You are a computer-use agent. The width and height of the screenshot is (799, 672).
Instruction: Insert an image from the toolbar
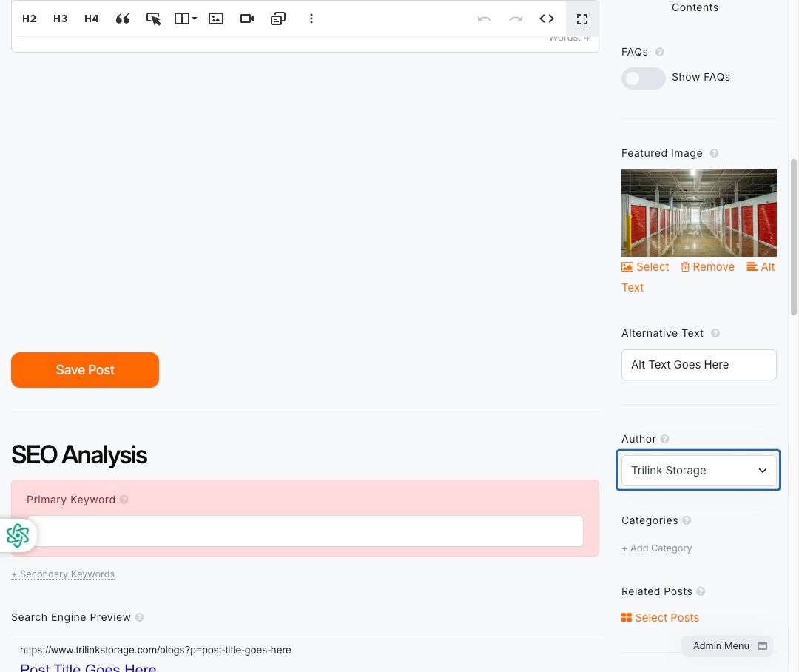point(216,19)
